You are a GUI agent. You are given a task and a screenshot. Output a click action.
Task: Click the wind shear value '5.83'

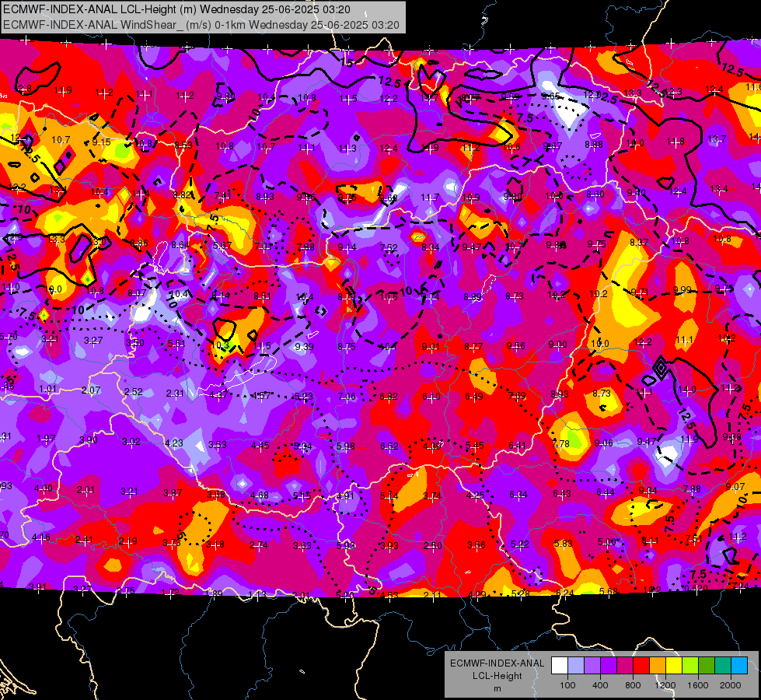coord(563,543)
